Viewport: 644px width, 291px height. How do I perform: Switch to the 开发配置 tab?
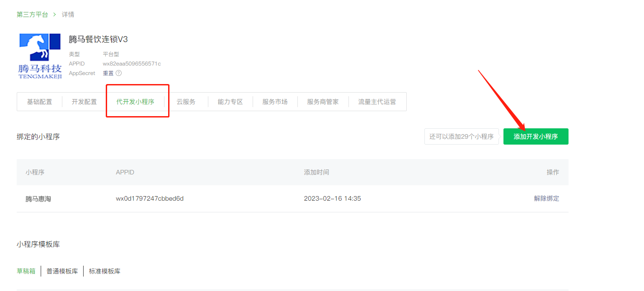pos(85,102)
